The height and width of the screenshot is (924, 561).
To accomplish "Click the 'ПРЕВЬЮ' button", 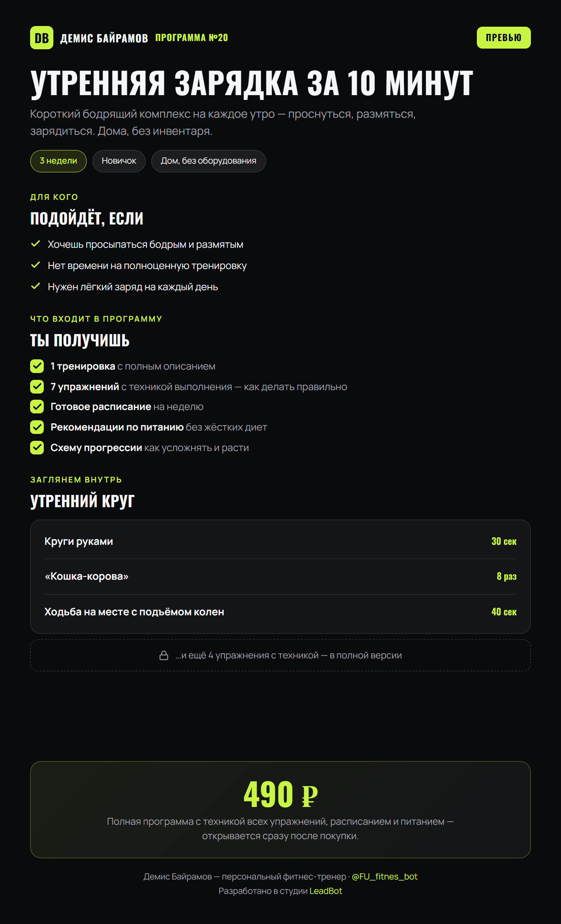I will point(503,38).
